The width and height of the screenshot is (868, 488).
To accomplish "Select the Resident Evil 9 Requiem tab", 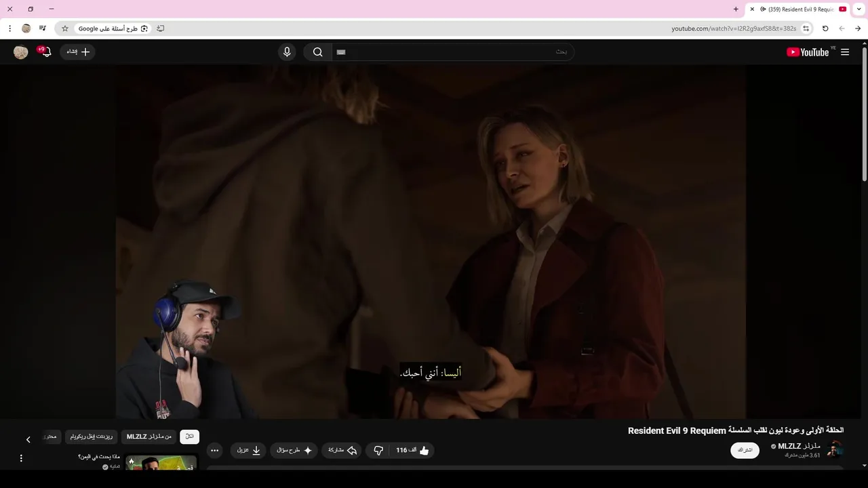I will pyautogui.click(x=799, y=9).
